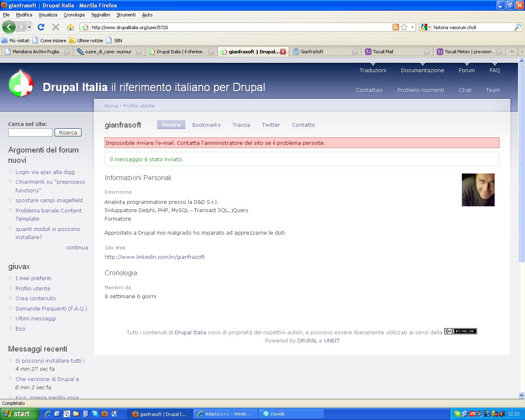Screen dimensions: 525x420
Task: Click the stop loading X icon
Action: 56,27
